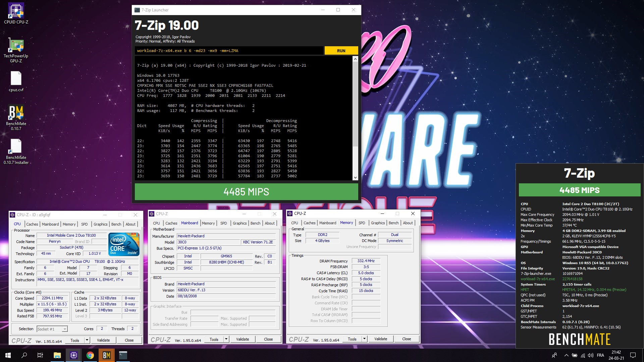Viewport: 644px width, 362px height.
Task: Click the BIOS Version 68DDU Ver. F.13 field
Action: [x=226, y=290]
